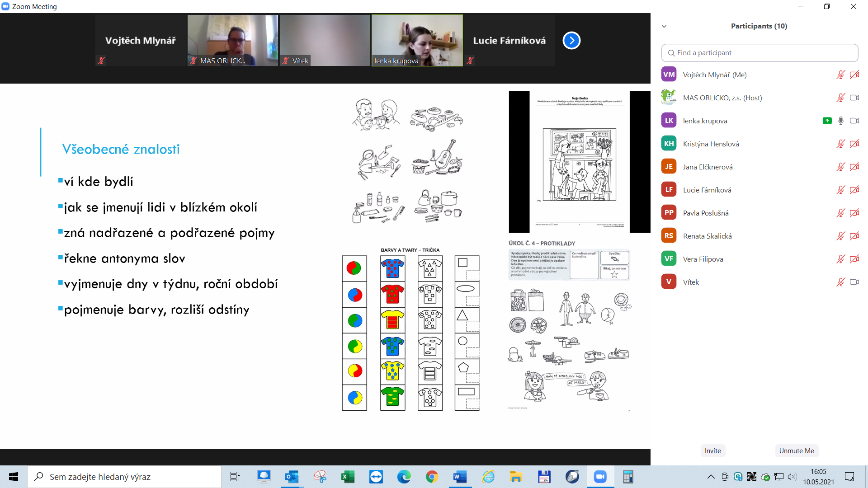Start Lucie Fárníková's camera
868x488 pixels.
pyautogui.click(x=854, y=190)
